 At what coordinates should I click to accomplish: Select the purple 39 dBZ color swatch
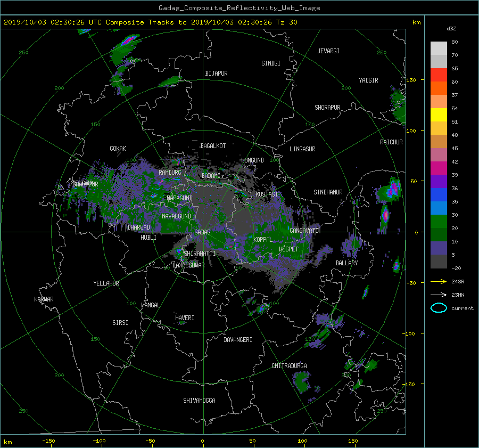[x=439, y=181]
